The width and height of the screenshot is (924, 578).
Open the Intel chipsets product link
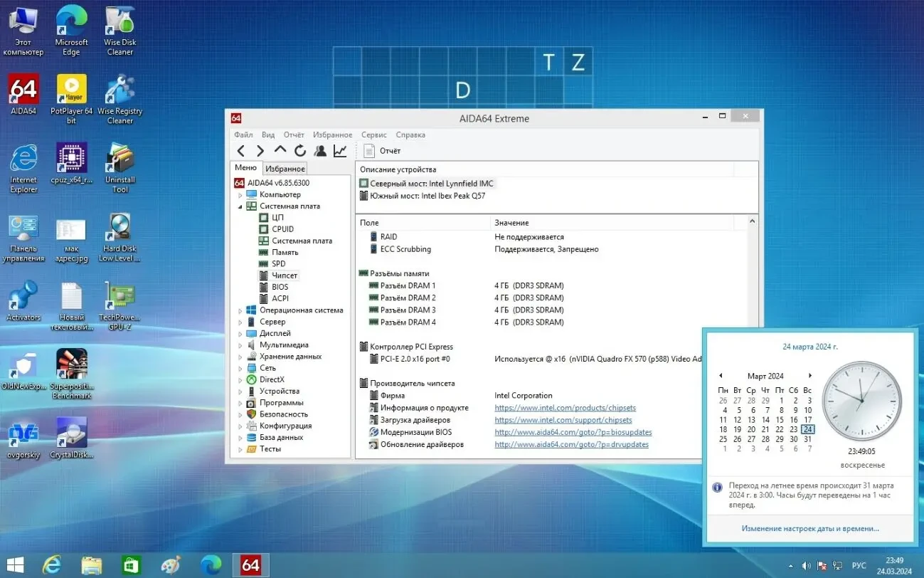pos(564,407)
